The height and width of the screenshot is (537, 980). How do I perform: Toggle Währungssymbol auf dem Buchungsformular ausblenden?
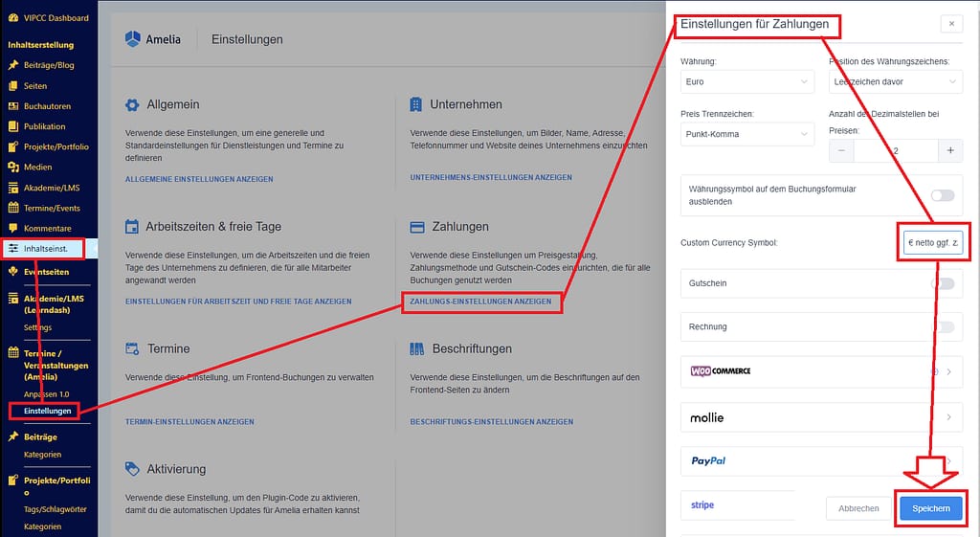coord(942,195)
